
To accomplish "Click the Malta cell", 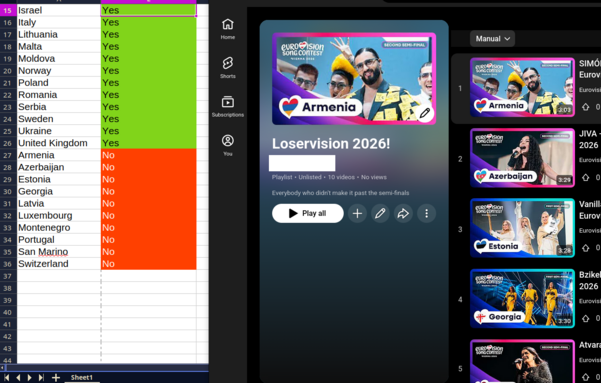I will (59, 46).
